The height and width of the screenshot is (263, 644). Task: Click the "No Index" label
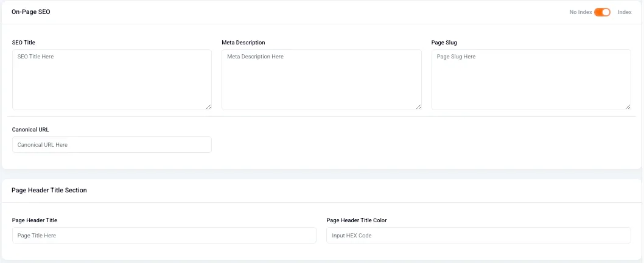point(580,12)
